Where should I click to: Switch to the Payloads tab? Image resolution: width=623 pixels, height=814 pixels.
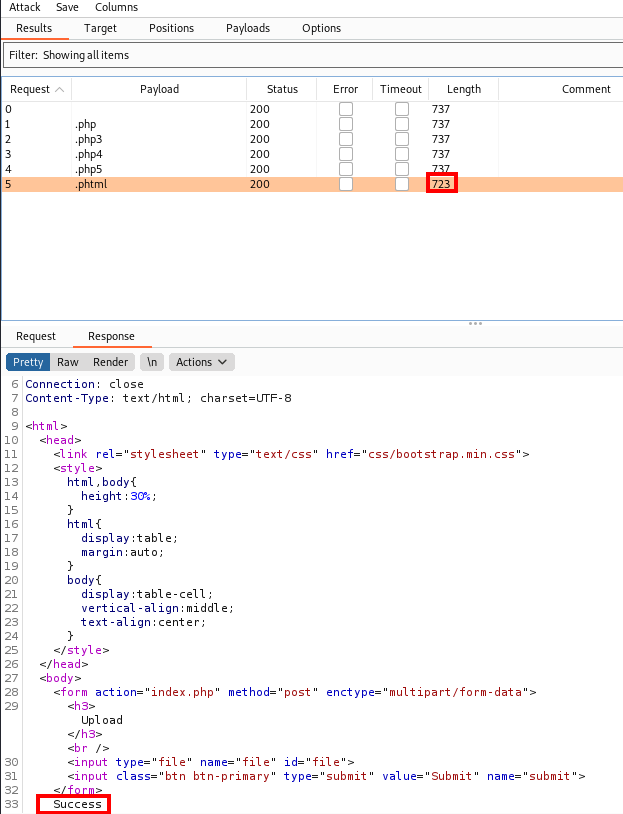coord(248,28)
